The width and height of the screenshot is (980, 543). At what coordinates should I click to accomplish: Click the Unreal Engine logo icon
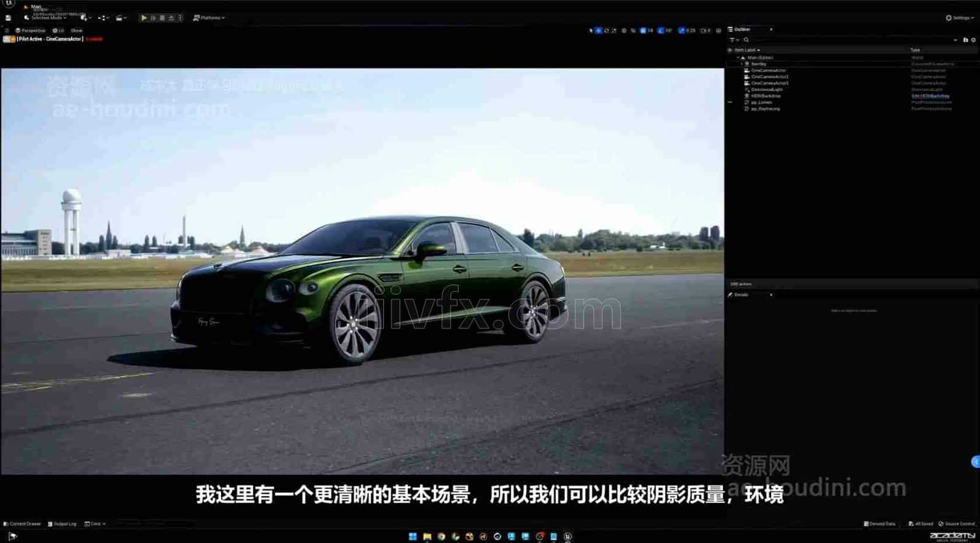9,3
